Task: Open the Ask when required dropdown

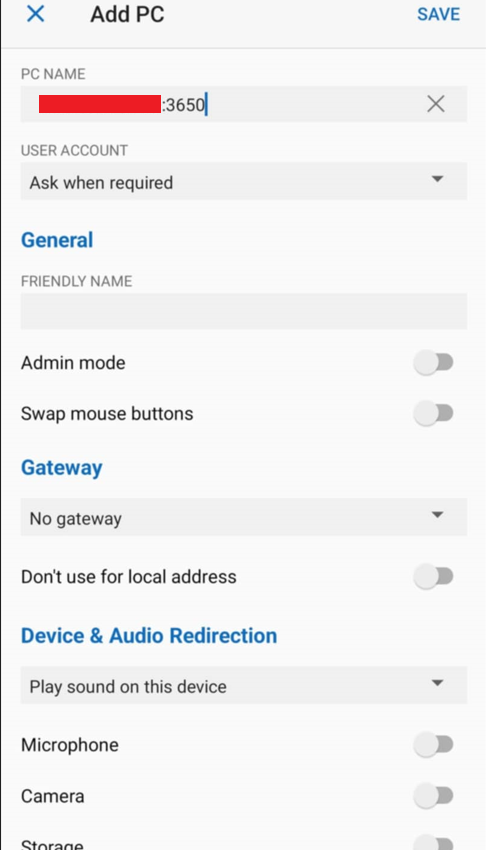Action: (244, 181)
